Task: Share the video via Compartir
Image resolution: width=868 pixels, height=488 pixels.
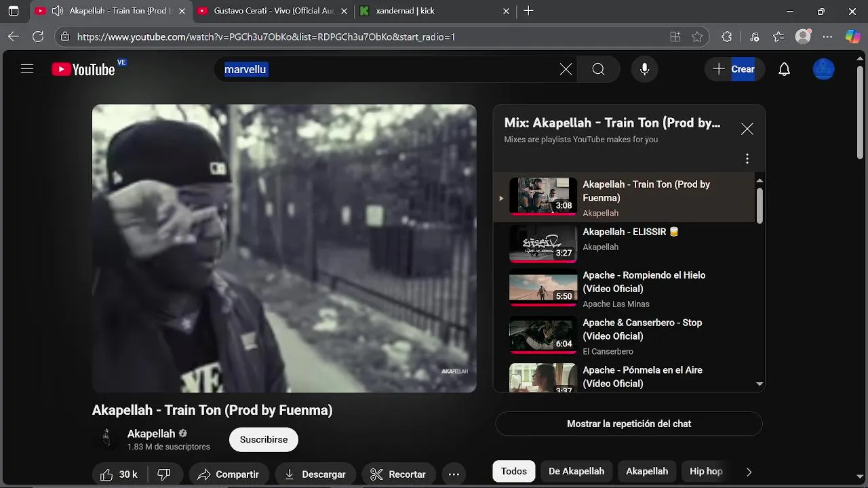Action: coord(229,474)
